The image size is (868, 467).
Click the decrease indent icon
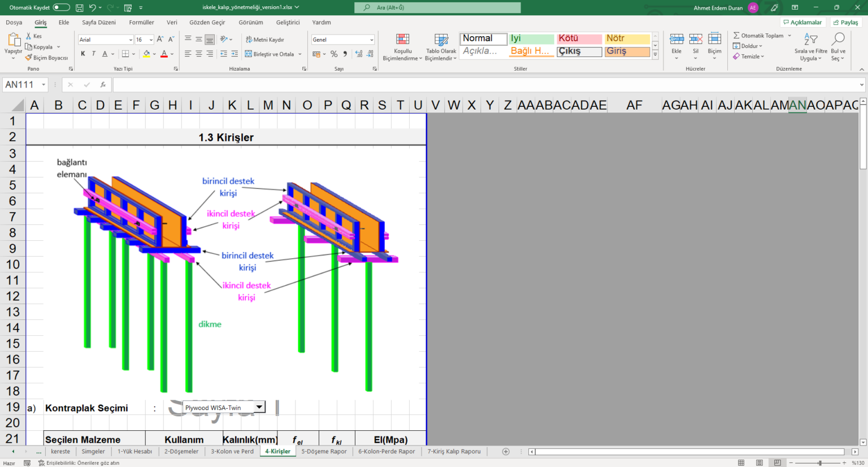[x=224, y=54]
